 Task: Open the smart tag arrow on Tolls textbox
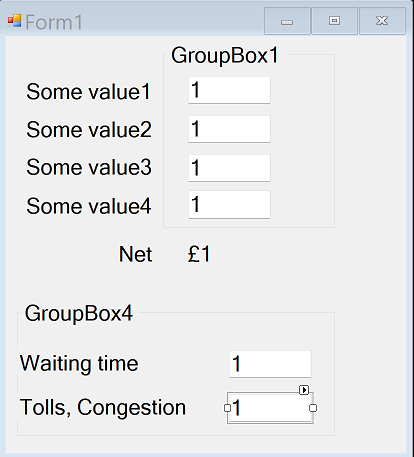(x=304, y=390)
